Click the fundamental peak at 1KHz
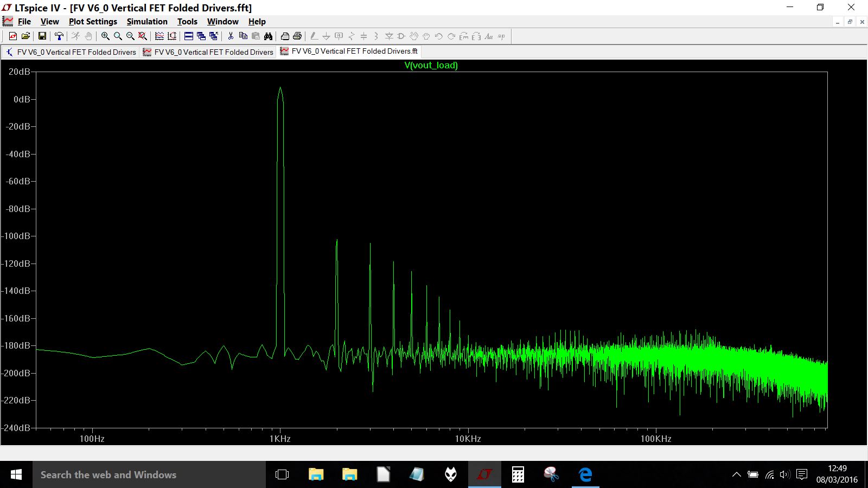Image resolution: width=868 pixels, height=488 pixels. pos(280,89)
